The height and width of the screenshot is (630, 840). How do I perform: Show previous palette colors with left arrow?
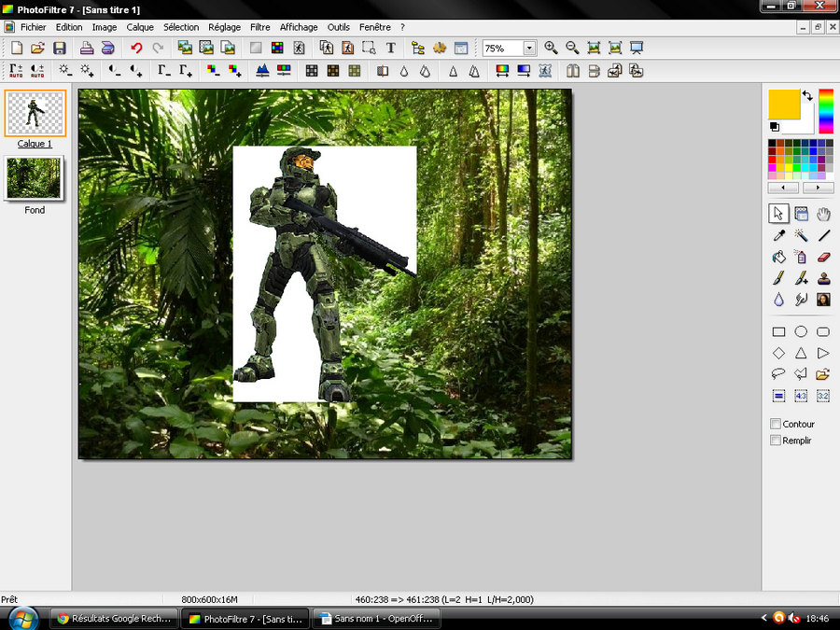pos(783,188)
